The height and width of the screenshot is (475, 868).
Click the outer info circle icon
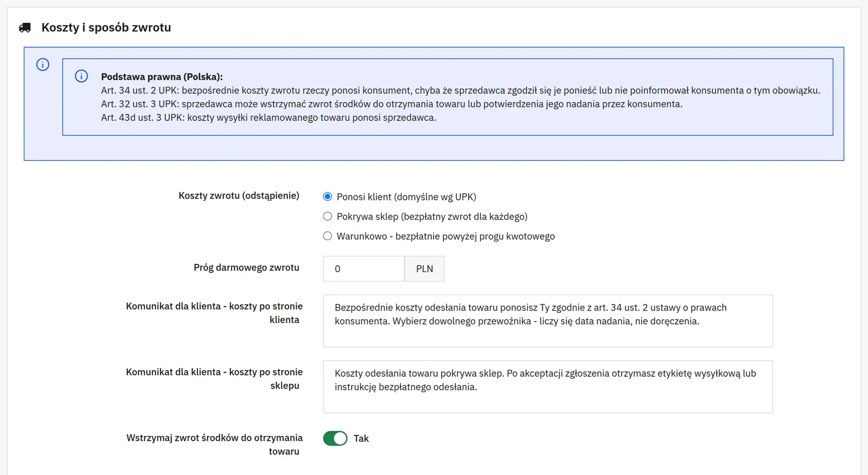43,65
